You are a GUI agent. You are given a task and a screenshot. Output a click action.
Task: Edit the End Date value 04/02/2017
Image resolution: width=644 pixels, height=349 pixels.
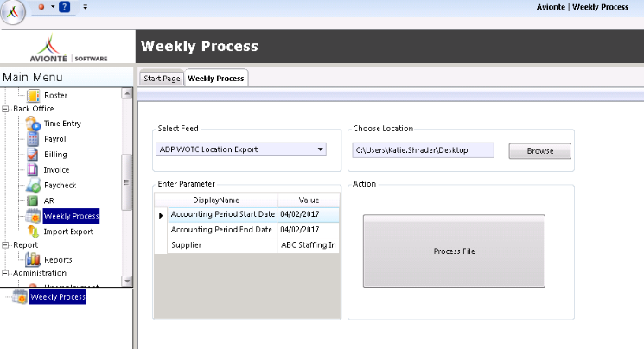[x=309, y=230]
